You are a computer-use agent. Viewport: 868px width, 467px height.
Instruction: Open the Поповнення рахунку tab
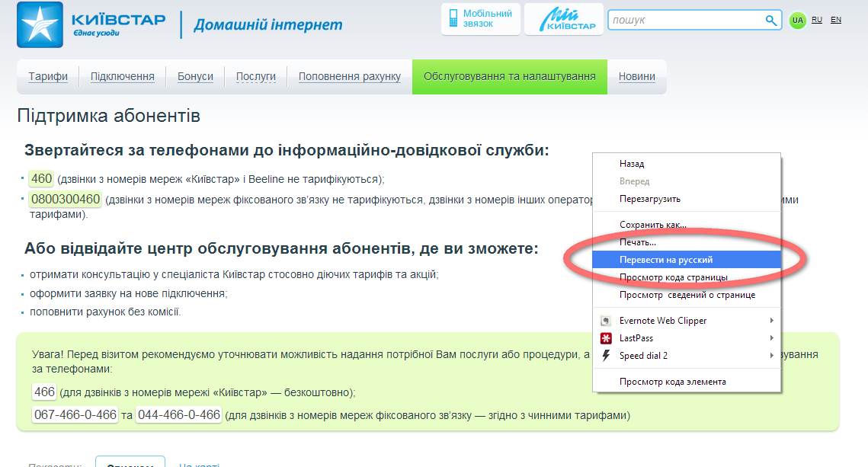[x=349, y=77]
